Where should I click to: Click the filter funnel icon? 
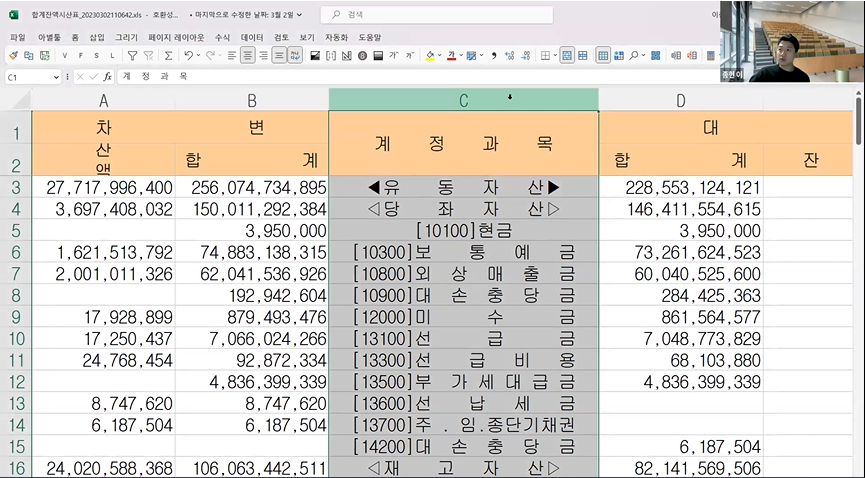tap(130, 56)
